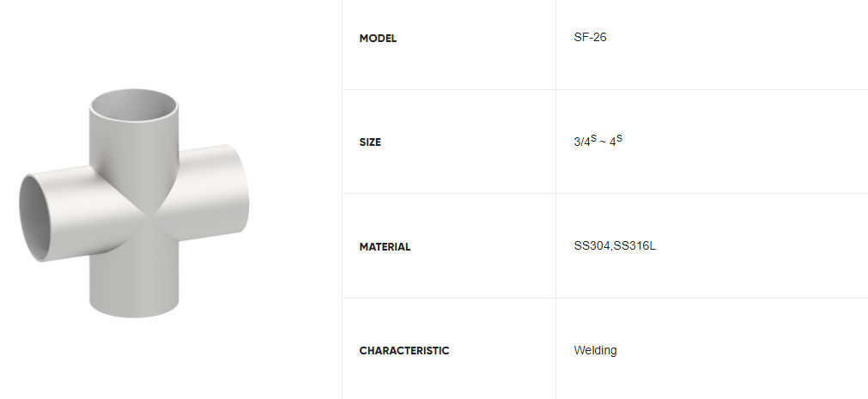Click the CHARACTERISTIC label
This screenshot has height=399, width=868.
tap(404, 351)
